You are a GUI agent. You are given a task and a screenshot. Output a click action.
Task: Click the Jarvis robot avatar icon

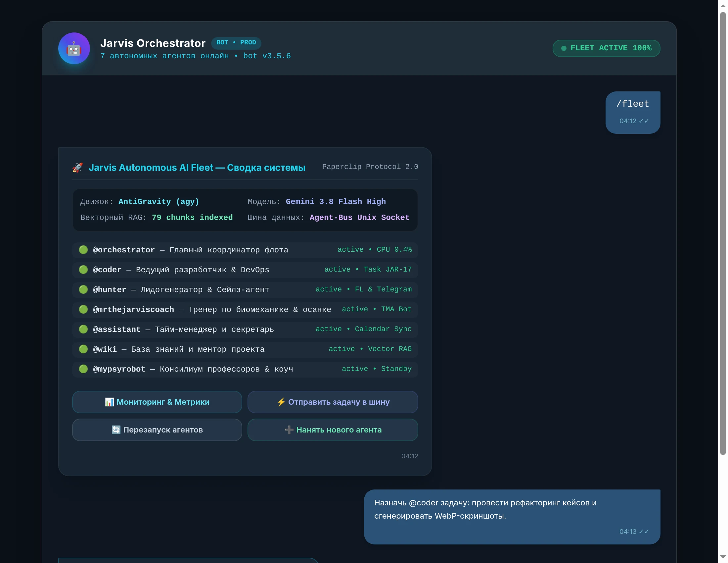pos(74,48)
